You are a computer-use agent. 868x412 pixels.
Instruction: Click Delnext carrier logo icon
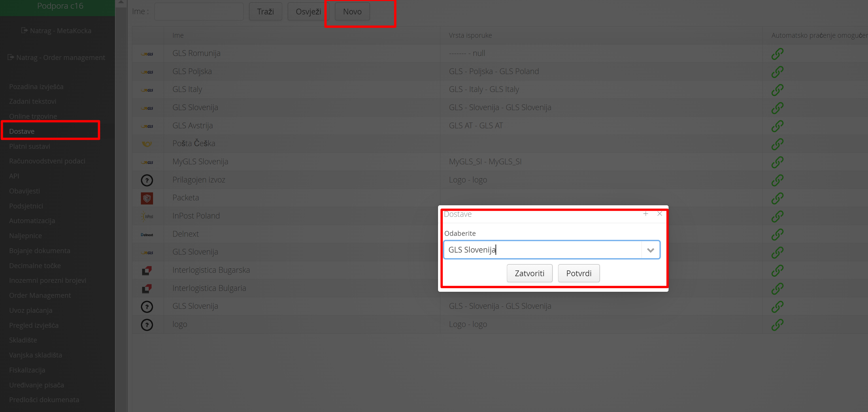pyautogui.click(x=147, y=234)
